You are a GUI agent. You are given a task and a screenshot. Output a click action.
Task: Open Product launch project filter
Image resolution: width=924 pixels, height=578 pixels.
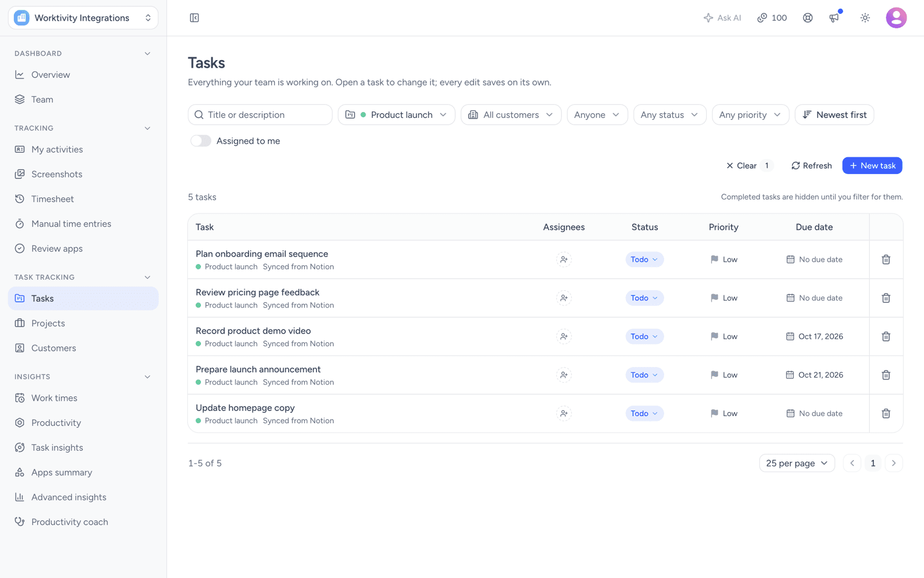[x=397, y=115]
